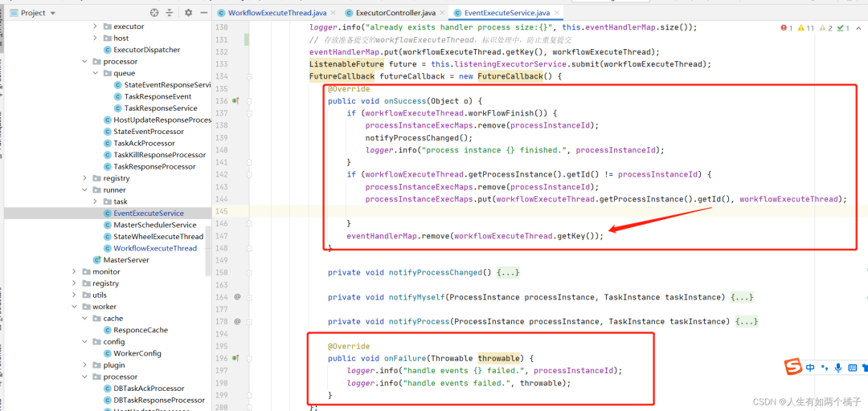This screenshot has height=411, width=868.
Task: Hide the Project panel with the minus icon
Action: pos(203,13)
